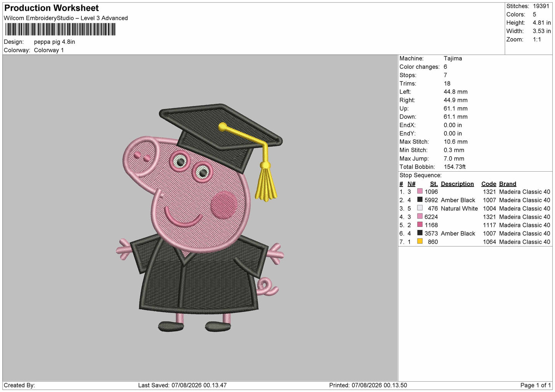555x392 pixels.
Task: Click the Total Bobbin value '154.73ft'
Action: (455, 167)
